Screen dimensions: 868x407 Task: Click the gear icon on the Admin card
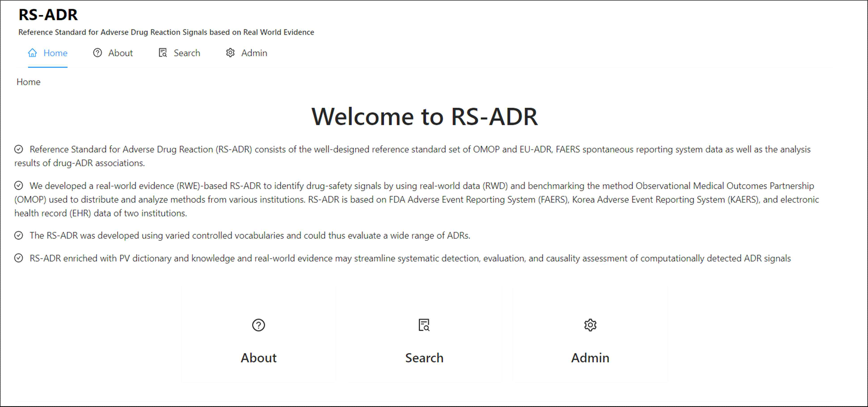pyautogui.click(x=590, y=325)
